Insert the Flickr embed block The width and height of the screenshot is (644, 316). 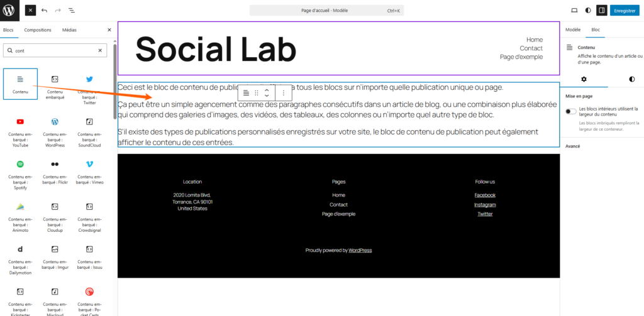point(55,172)
